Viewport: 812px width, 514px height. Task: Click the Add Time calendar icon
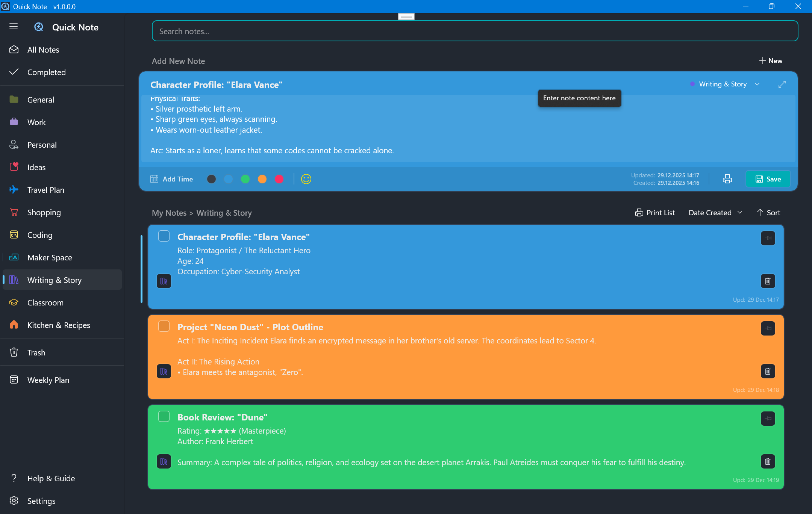point(155,179)
